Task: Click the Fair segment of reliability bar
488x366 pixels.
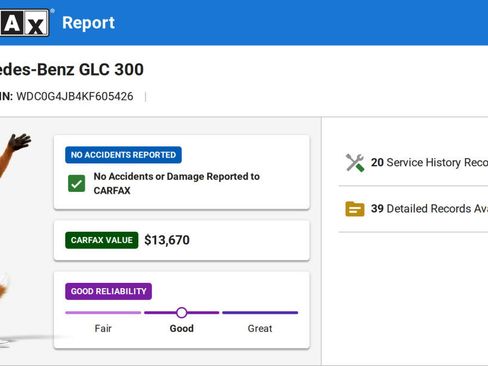Action: pyautogui.click(x=103, y=313)
